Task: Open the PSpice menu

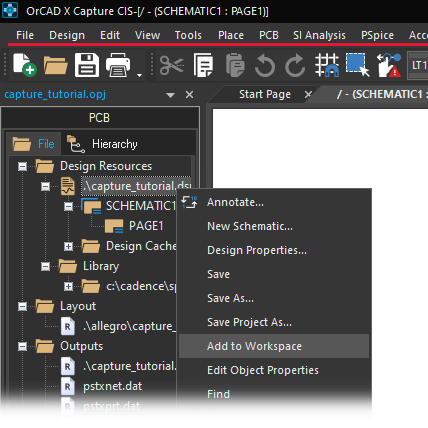Action: (x=377, y=35)
